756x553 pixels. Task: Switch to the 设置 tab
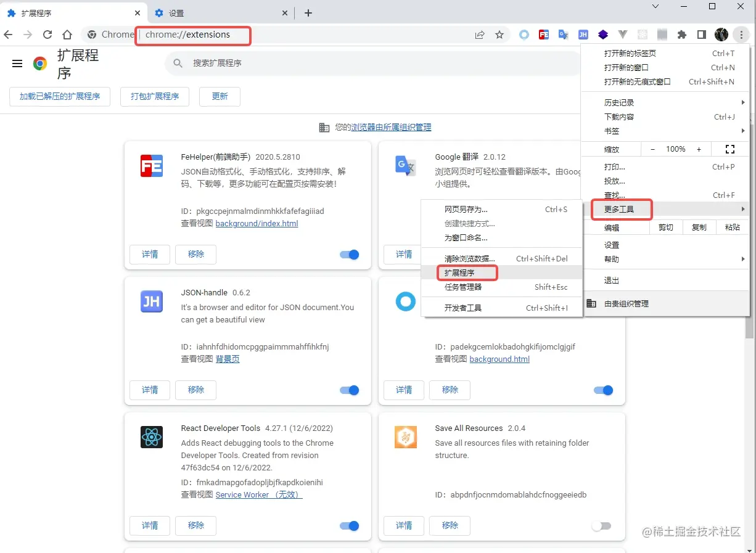coord(220,13)
